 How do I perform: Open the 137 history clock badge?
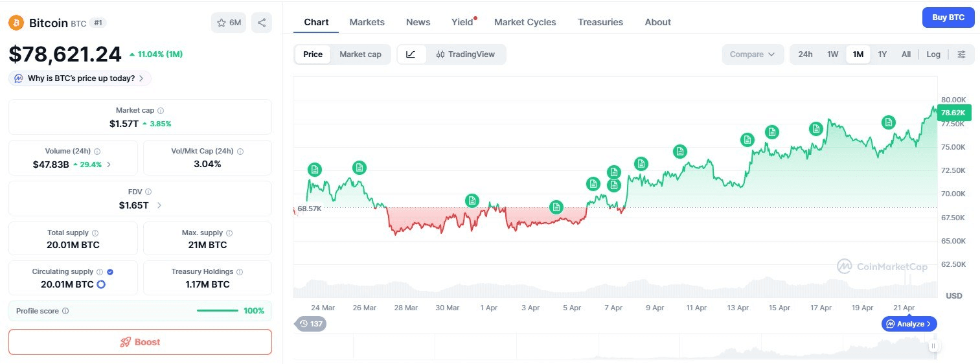pos(310,323)
